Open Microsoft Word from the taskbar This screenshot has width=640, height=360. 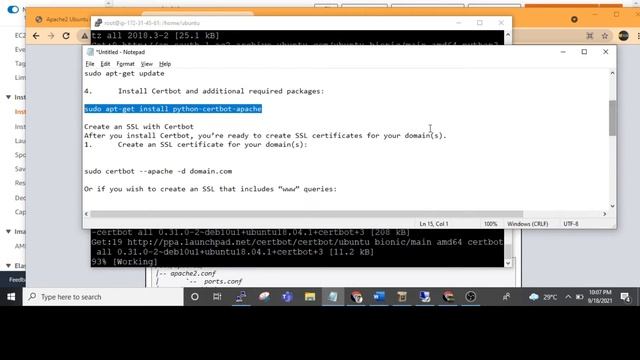[x=379, y=297]
